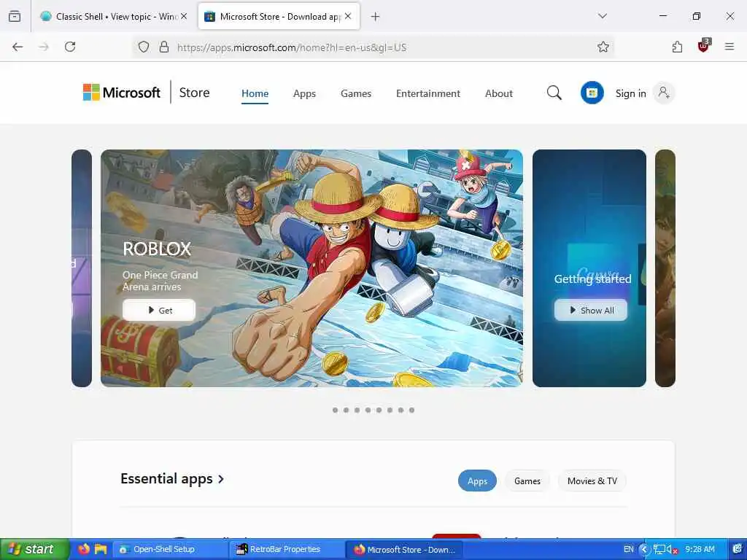Open the ROBLOX One Piece banner image
This screenshot has height=560, width=747.
click(311, 268)
